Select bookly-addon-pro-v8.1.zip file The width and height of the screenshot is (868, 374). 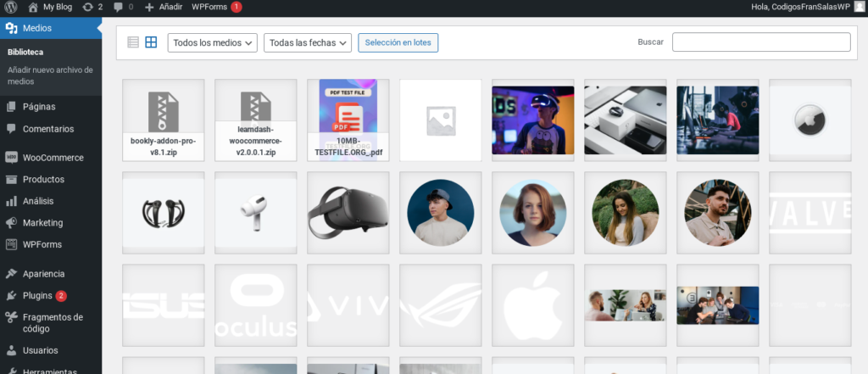pos(164,120)
